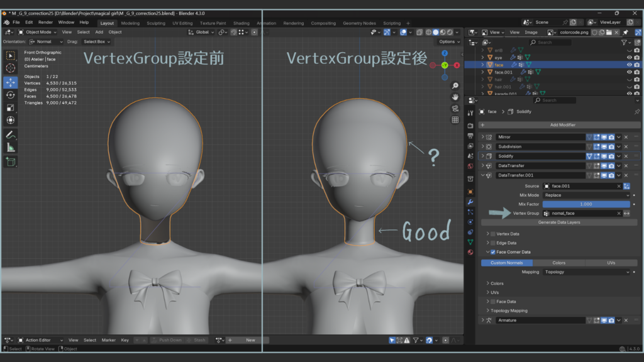644x362 pixels.
Task: Open the Mix Mode Replace dropdown
Action: point(586,195)
